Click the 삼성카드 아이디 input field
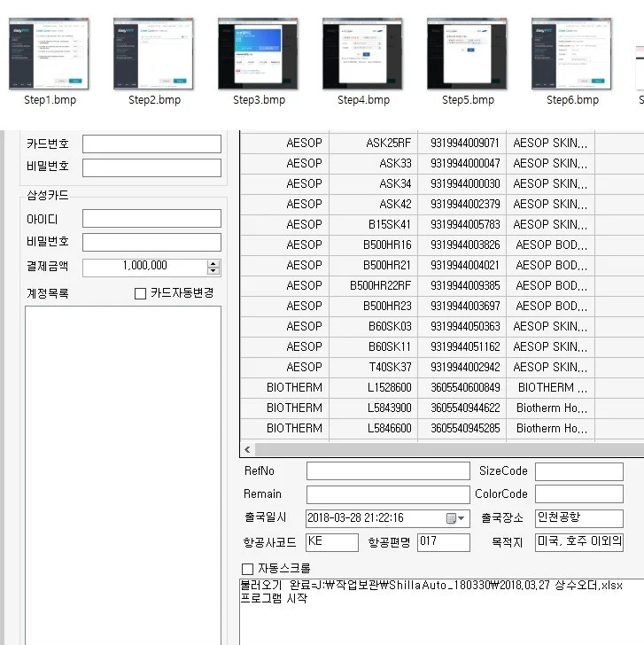Screen dimensions: 644x645 tap(151, 219)
